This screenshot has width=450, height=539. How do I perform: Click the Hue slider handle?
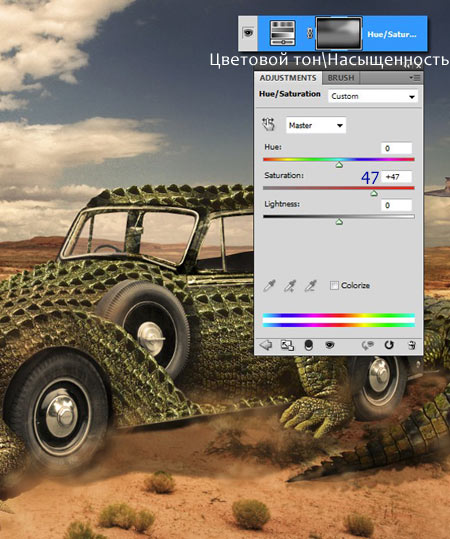pos(339,165)
